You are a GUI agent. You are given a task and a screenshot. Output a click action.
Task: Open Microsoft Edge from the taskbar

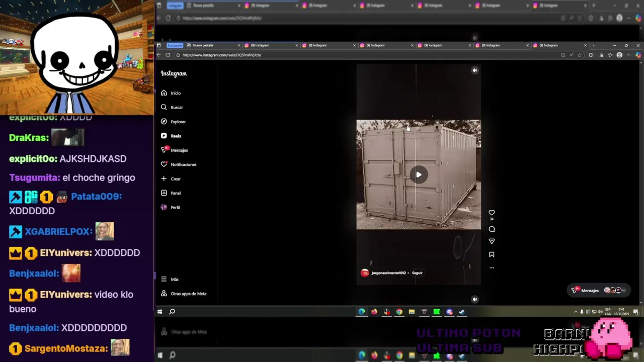[362, 312]
